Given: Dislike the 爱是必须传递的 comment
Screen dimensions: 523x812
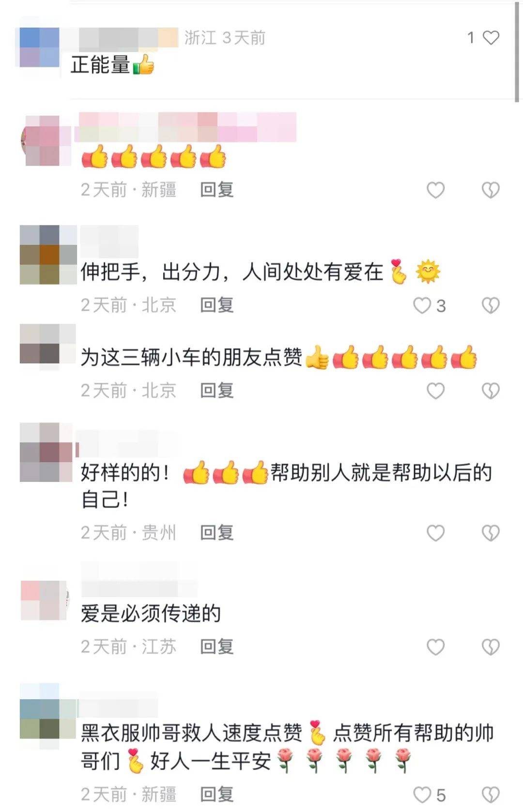Looking at the screenshot, I should (491, 647).
